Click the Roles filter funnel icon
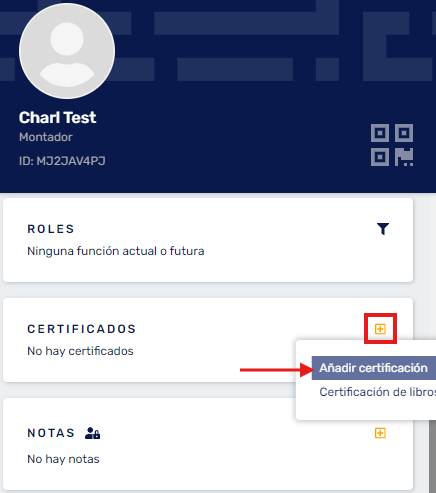 [383, 229]
